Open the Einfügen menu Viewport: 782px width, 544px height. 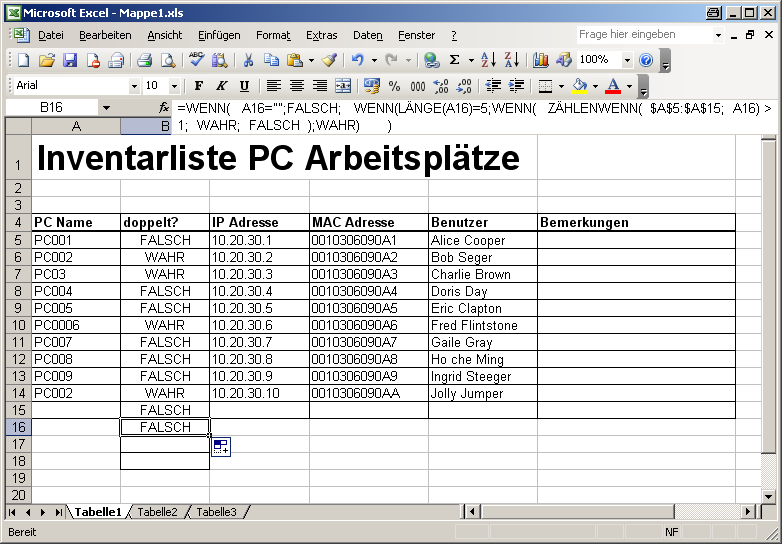click(x=219, y=35)
